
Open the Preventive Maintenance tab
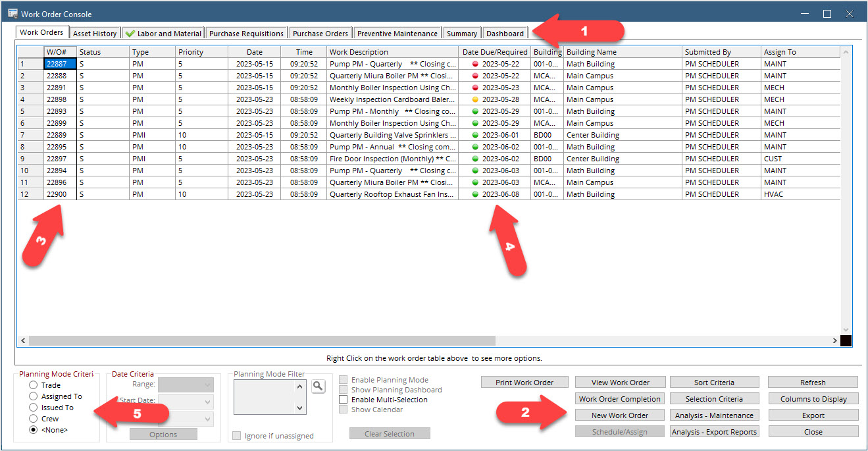coord(397,33)
